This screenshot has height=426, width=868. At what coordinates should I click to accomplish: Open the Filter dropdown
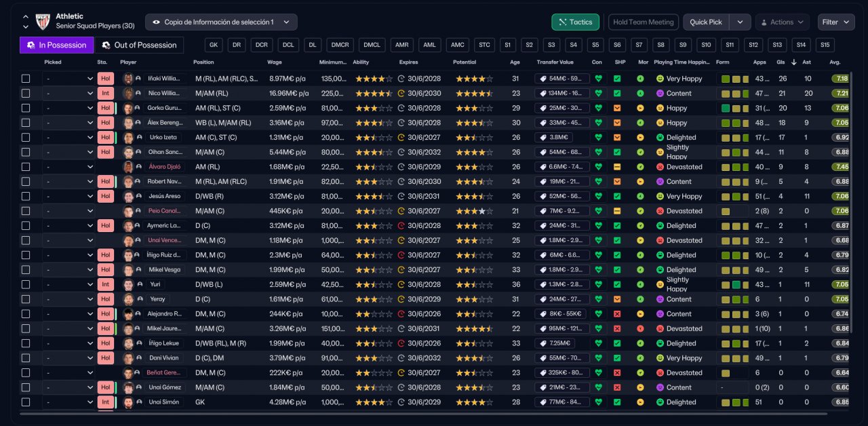835,22
